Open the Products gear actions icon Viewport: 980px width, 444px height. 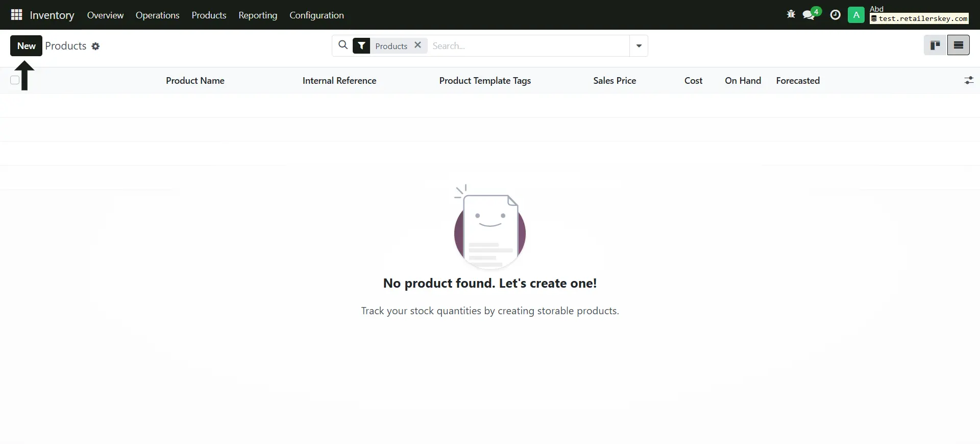(95, 46)
